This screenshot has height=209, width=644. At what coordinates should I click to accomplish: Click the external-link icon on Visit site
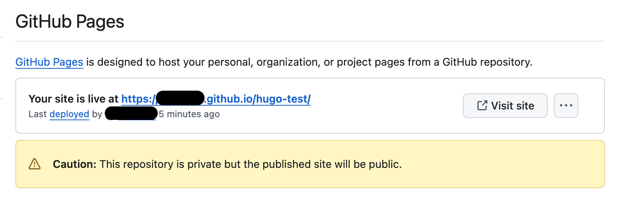482,106
